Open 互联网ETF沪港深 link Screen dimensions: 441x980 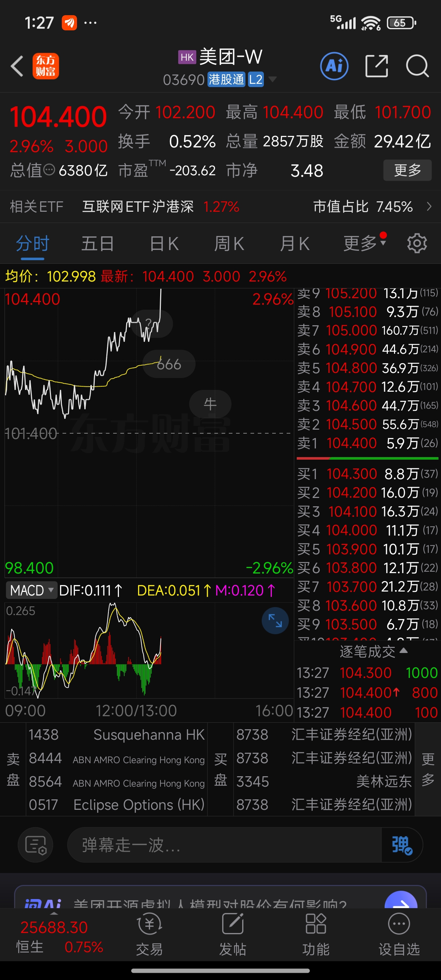point(138,207)
